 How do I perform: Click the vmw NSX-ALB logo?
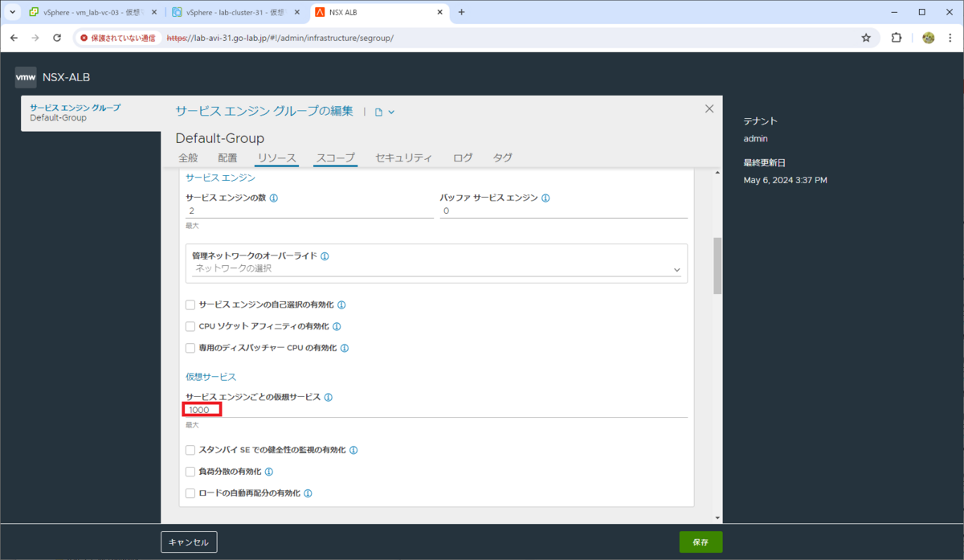53,78
